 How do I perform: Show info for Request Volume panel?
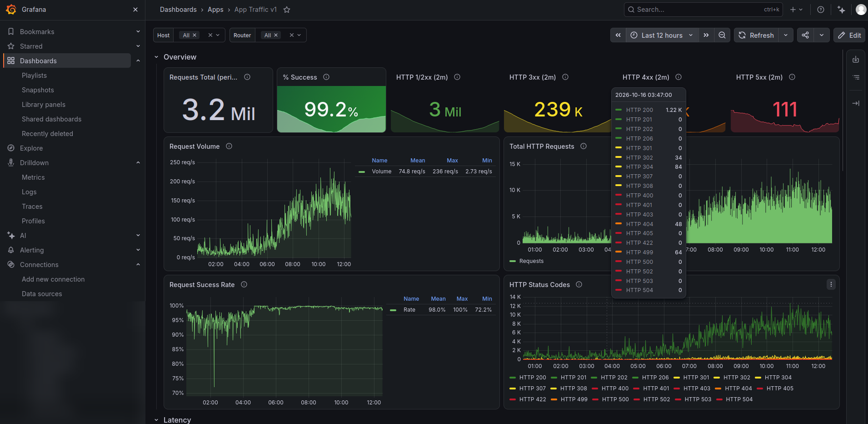click(229, 146)
